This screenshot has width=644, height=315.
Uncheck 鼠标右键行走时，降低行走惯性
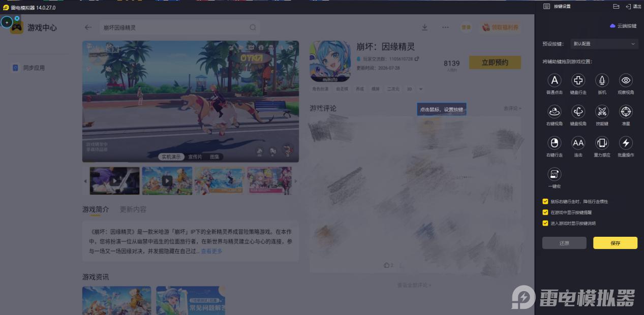click(545, 202)
